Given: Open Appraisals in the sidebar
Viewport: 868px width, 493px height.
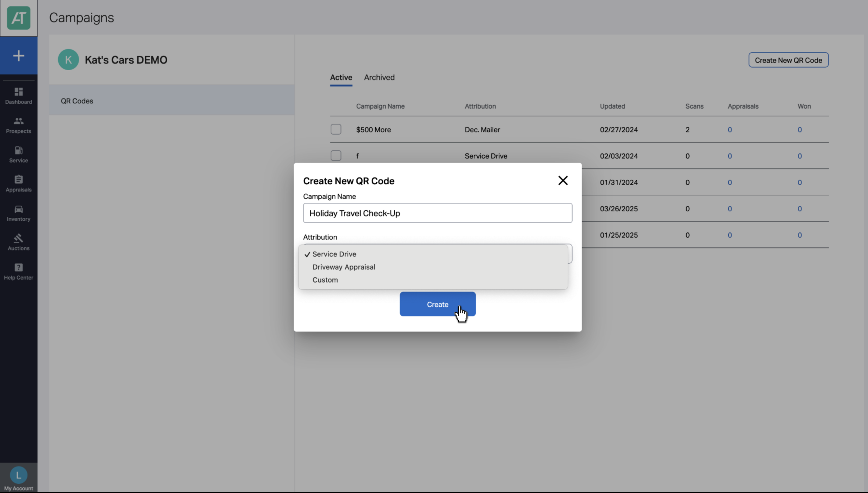Looking at the screenshot, I should [19, 184].
